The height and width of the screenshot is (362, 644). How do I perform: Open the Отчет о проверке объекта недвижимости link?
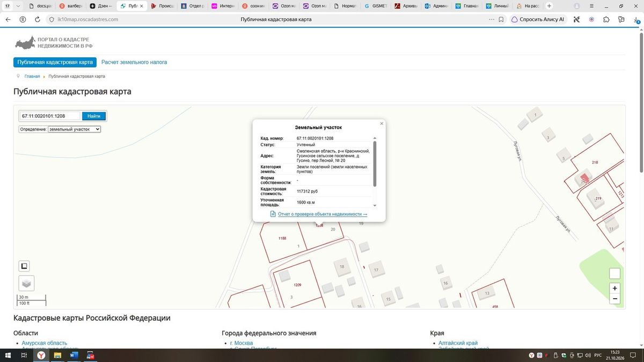(x=323, y=214)
